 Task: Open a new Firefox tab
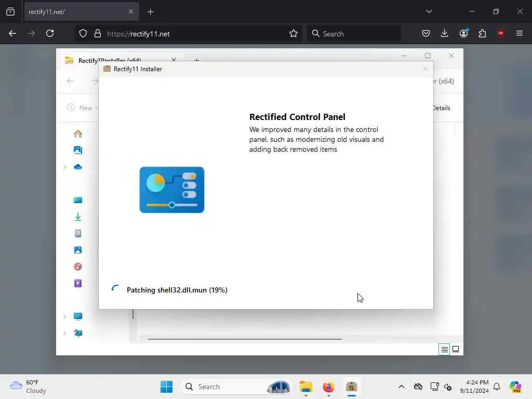[x=151, y=12]
